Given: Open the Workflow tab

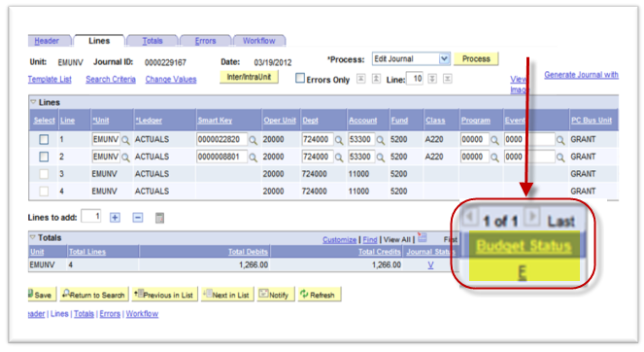Looking at the screenshot, I should pos(258,41).
